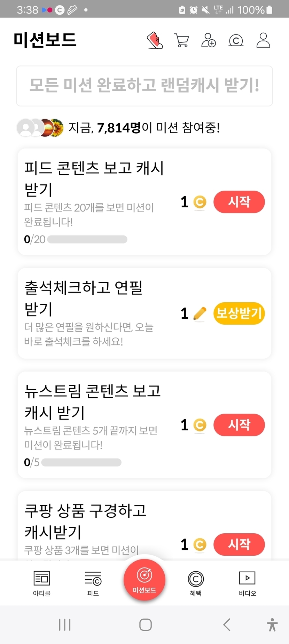The width and height of the screenshot is (289, 644).
Task: Open Android recent apps
Action: [65, 625]
